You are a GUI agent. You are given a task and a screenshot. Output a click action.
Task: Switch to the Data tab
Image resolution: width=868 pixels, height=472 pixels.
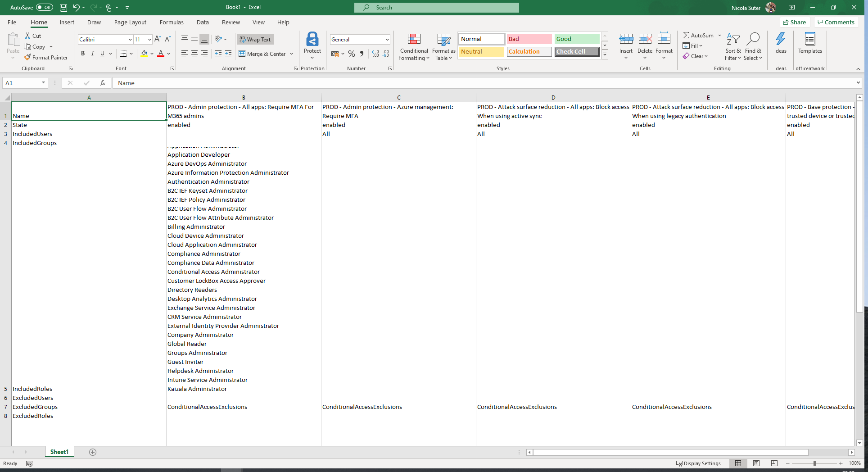coord(203,22)
